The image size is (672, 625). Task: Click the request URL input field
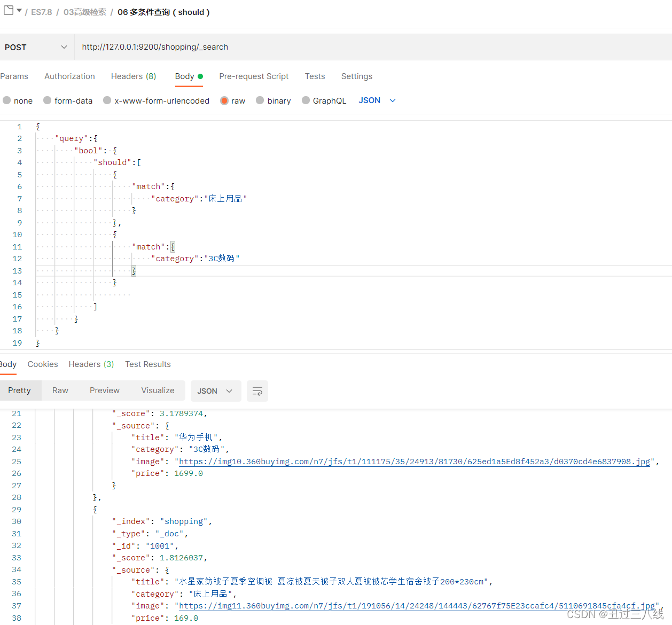(373, 47)
